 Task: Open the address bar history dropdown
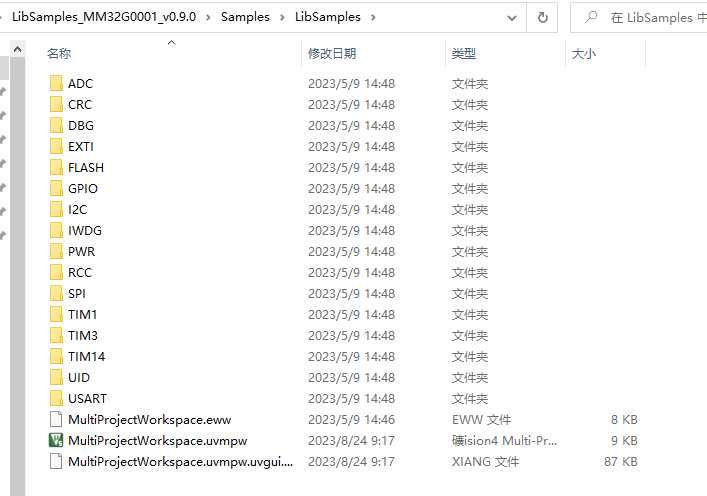(x=514, y=17)
